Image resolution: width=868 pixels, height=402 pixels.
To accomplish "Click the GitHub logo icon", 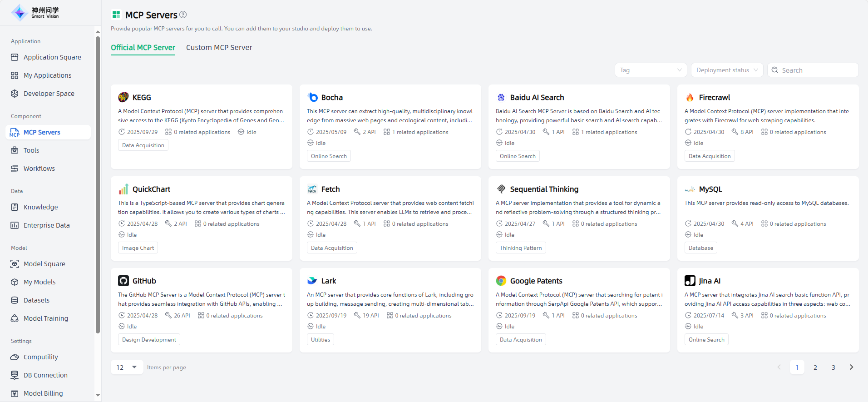I will coord(123,281).
